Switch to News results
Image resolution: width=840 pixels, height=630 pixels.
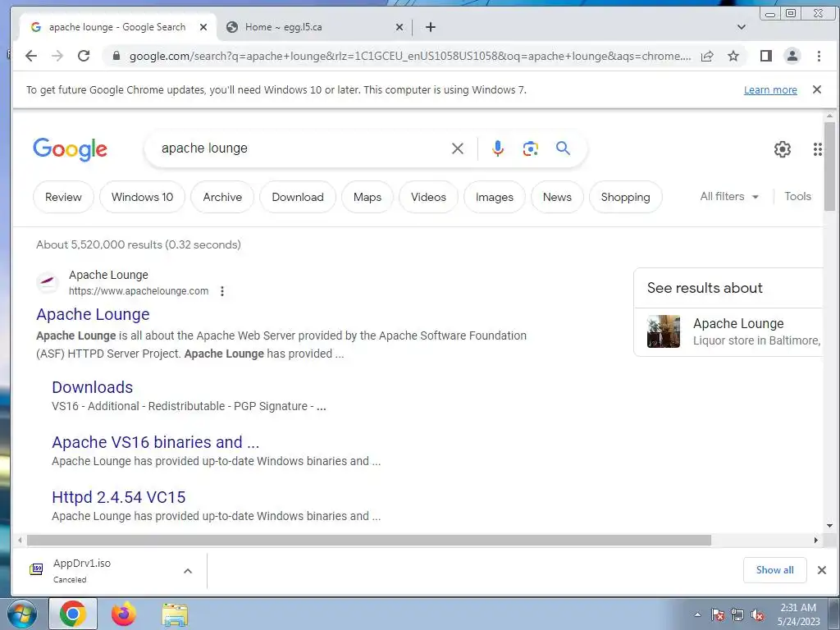[557, 197]
